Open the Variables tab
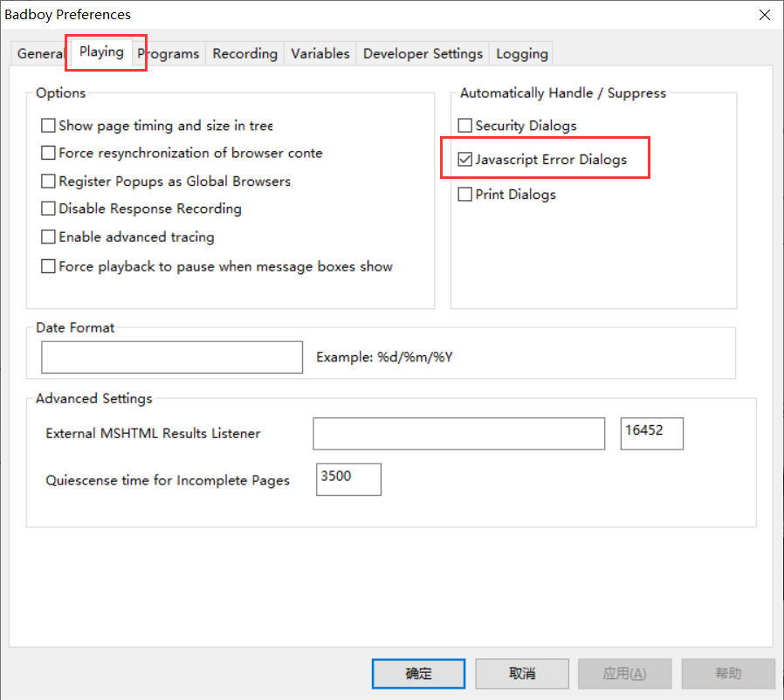 pyautogui.click(x=320, y=53)
